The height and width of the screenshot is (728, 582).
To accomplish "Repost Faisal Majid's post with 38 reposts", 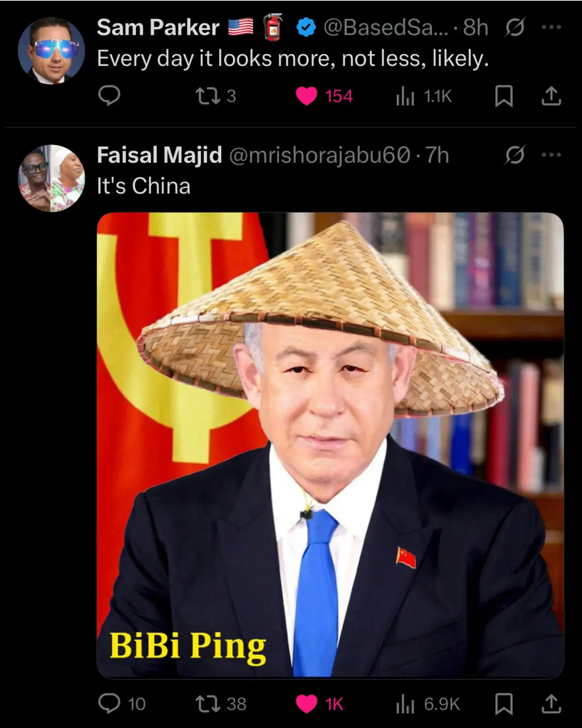I will tap(221, 704).
